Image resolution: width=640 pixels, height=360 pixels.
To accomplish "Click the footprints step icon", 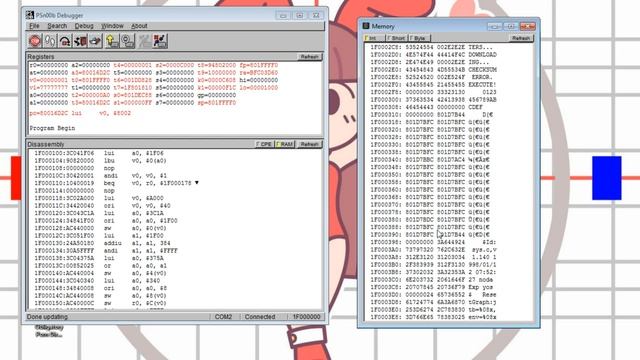I will [50, 41].
